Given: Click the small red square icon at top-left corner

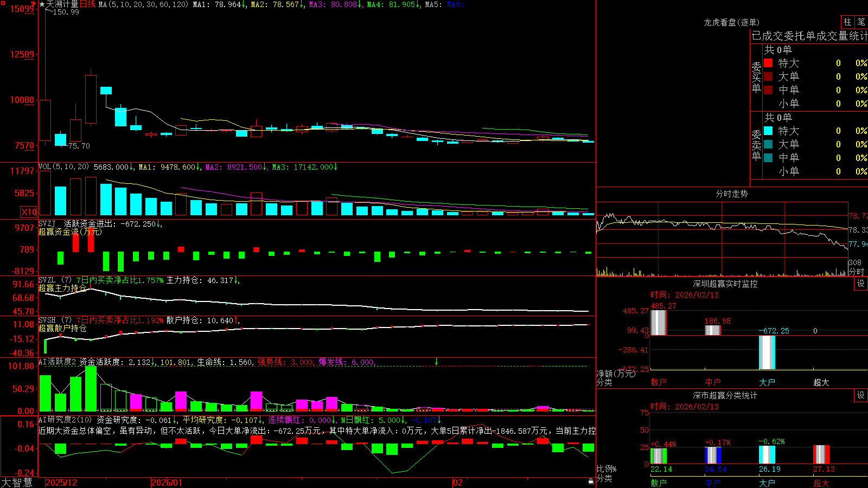Looking at the screenshot, I should pos(2,3).
